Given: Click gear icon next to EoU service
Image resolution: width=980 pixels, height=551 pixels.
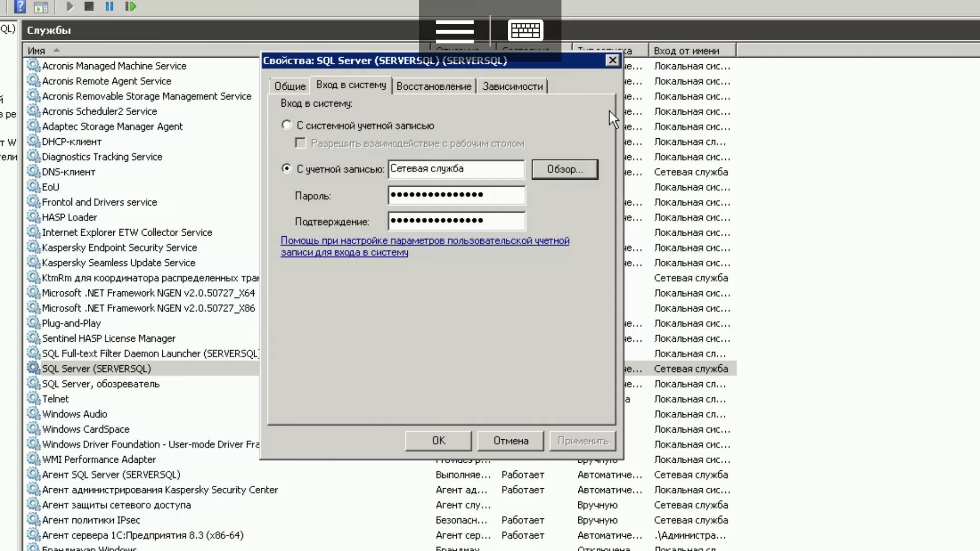Looking at the screenshot, I should point(34,187).
